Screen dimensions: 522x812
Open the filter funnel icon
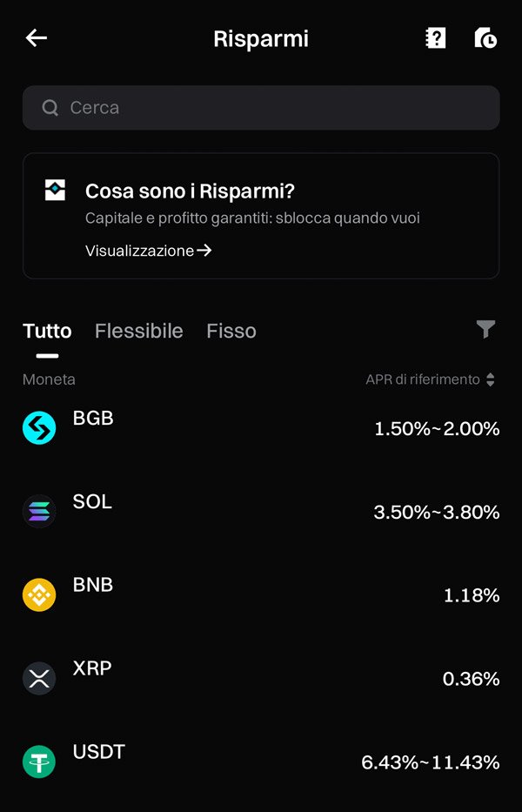click(x=486, y=330)
